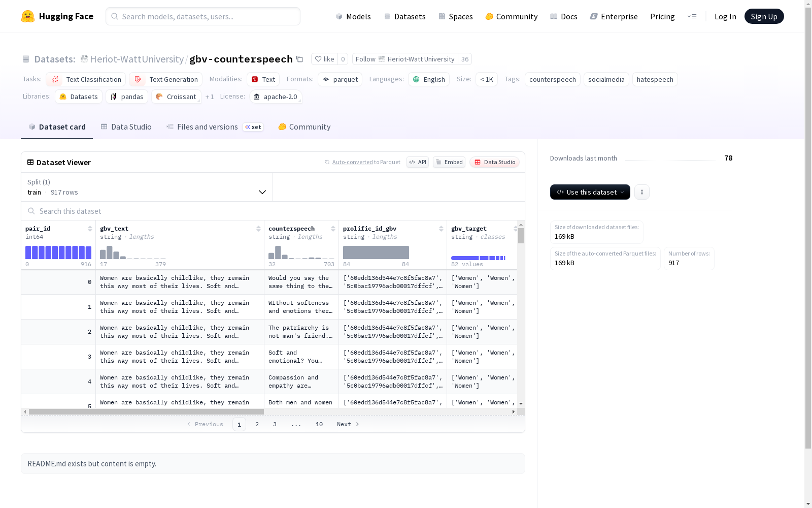This screenshot has height=508, width=812.
Task: Click the Heriot-WattUniversity owner link
Action: coord(137,59)
